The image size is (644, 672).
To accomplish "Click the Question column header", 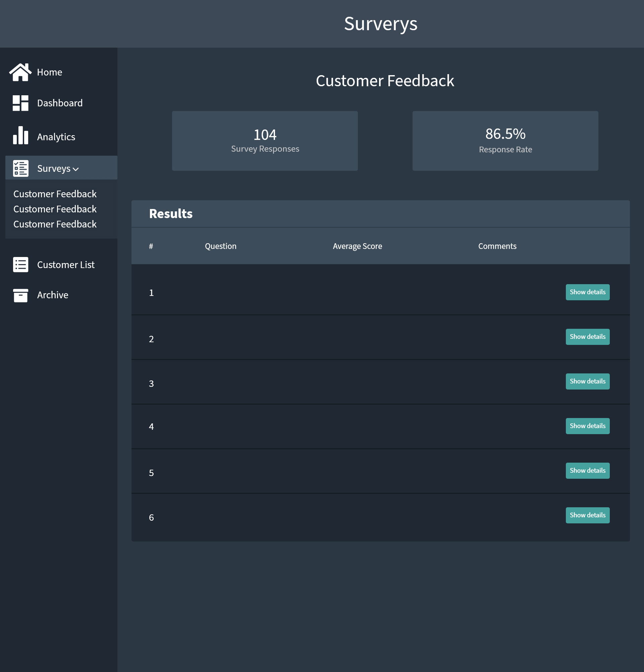I will click(x=220, y=246).
